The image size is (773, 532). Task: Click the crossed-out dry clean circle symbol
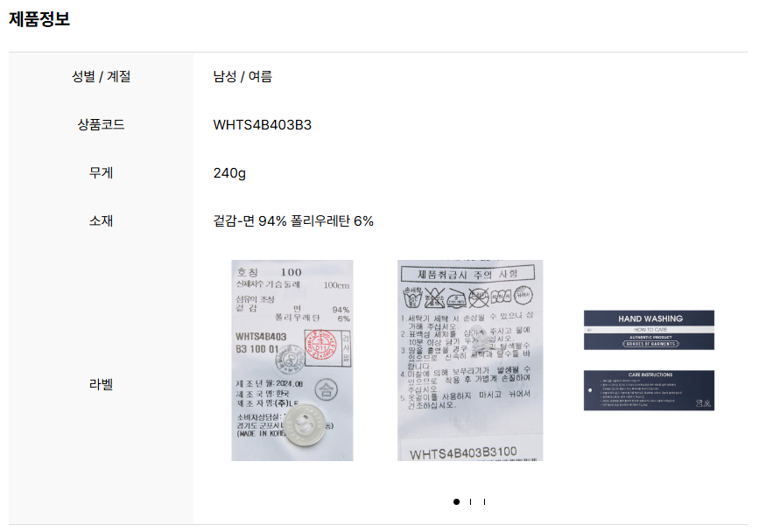coord(478,297)
